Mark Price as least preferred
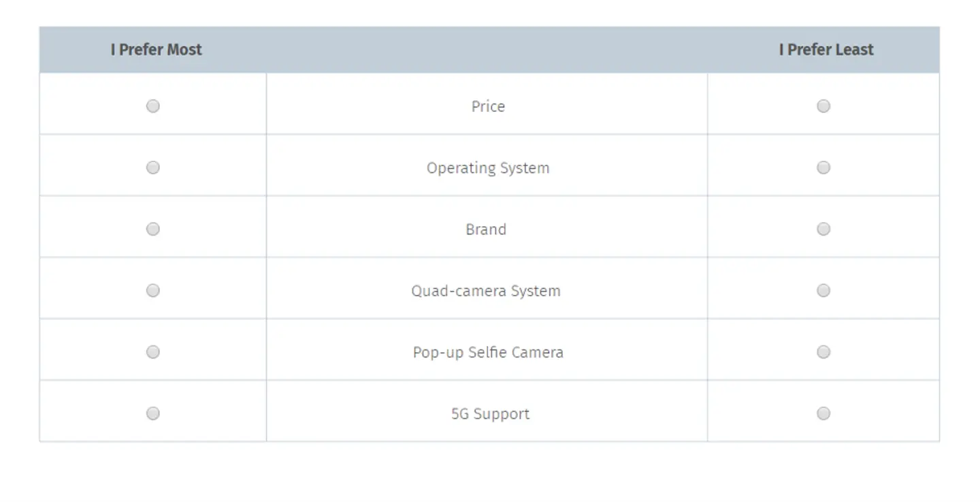The height and width of the screenshot is (502, 980). (823, 106)
